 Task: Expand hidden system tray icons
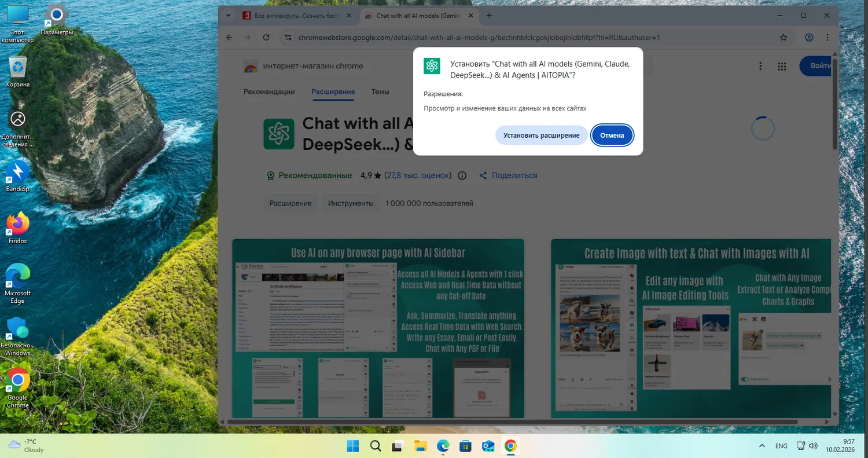point(762,446)
